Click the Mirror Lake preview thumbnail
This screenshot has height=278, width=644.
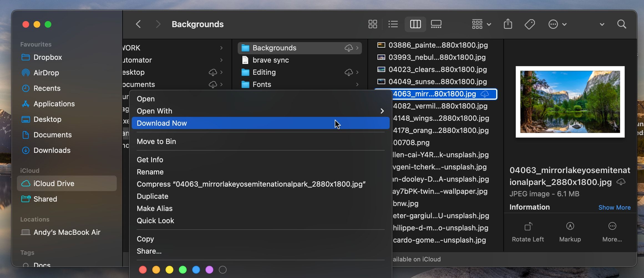pos(570,102)
